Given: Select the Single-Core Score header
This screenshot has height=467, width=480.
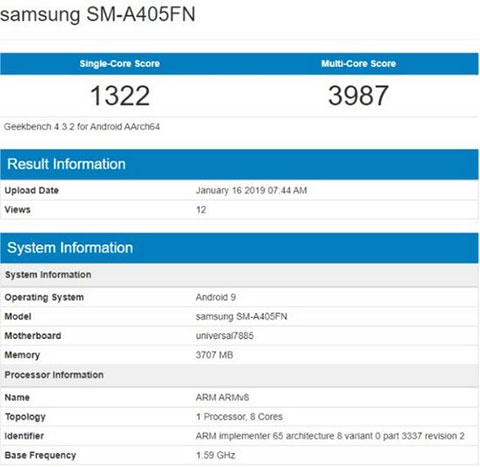Looking at the screenshot, I should click(120, 64).
